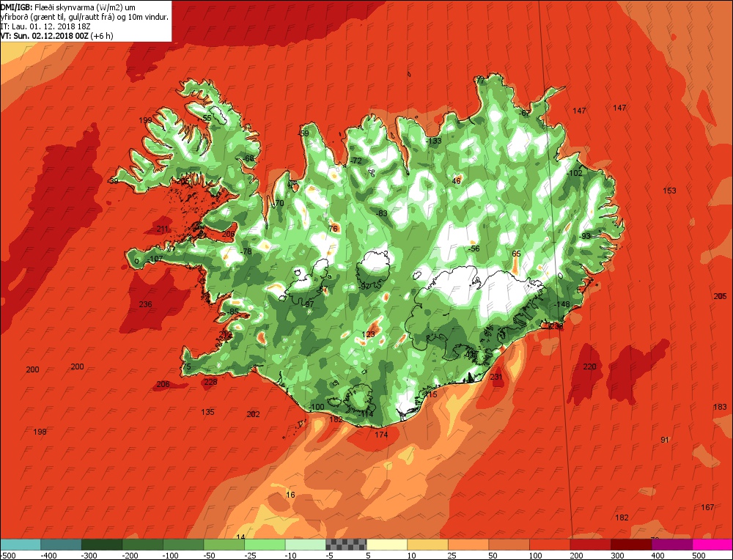The width and height of the screenshot is (733, 560).
Task: Click the value 115 on the southern shore
Action: 430,394
